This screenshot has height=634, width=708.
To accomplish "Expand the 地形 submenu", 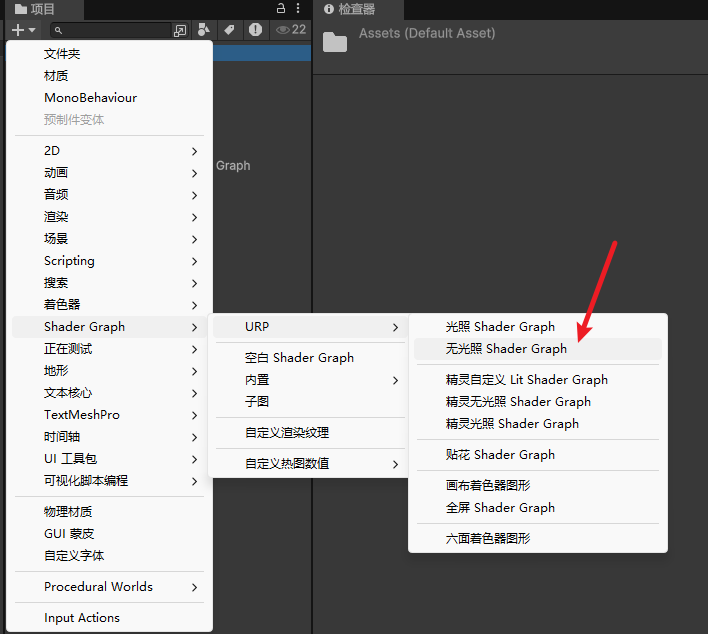I will point(109,371).
